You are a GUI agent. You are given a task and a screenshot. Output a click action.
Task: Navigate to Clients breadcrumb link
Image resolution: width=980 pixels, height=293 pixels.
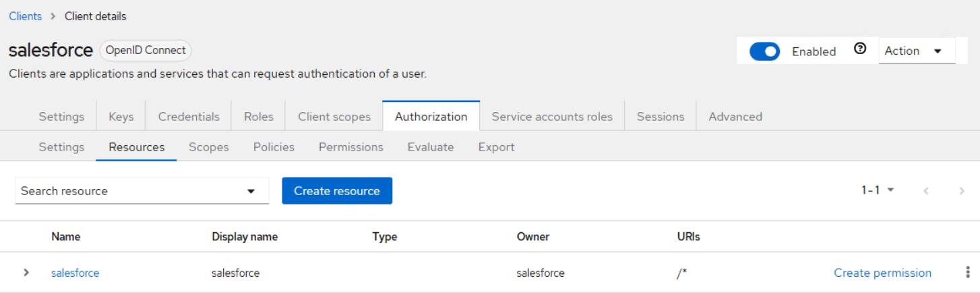25,16
